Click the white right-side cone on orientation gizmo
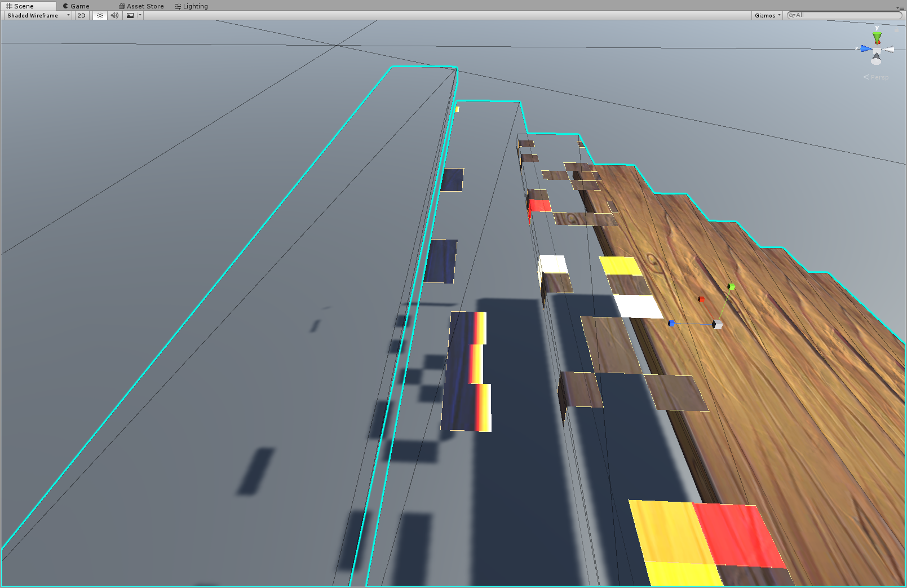907x588 pixels. [889, 50]
